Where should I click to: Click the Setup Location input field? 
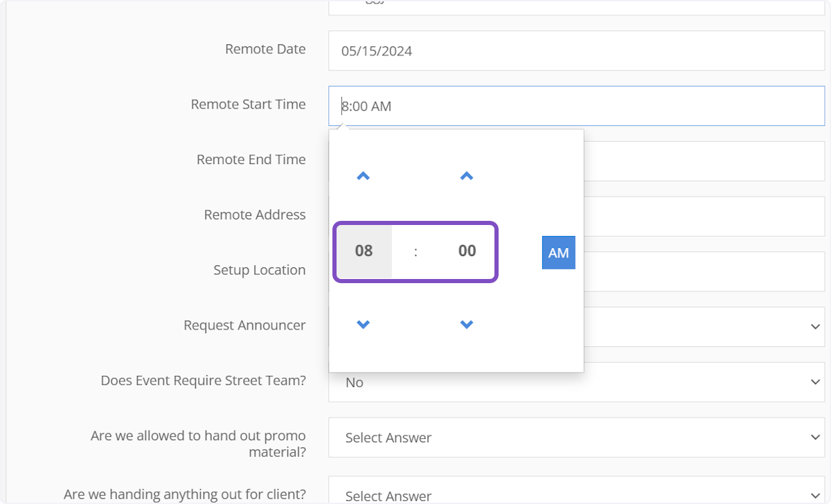(x=703, y=271)
